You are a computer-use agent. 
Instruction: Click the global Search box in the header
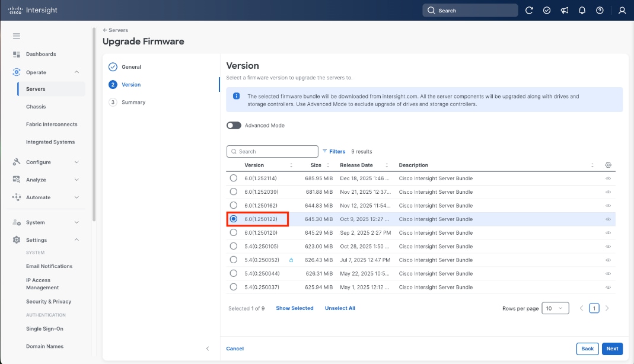pyautogui.click(x=470, y=11)
